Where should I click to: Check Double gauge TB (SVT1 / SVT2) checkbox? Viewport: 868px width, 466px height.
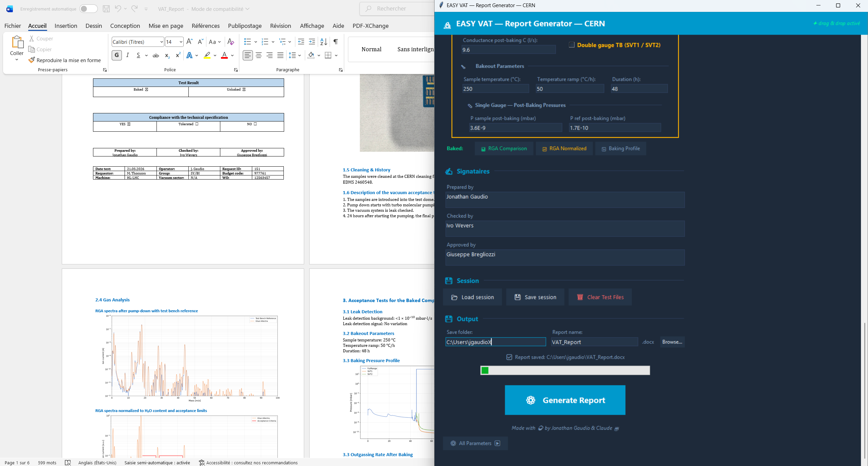point(572,45)
